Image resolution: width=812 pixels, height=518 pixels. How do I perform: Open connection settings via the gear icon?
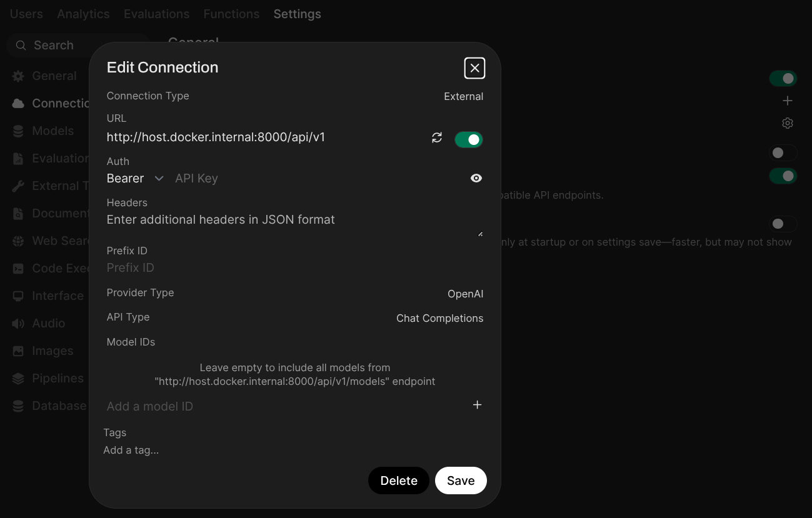[787, 123]
